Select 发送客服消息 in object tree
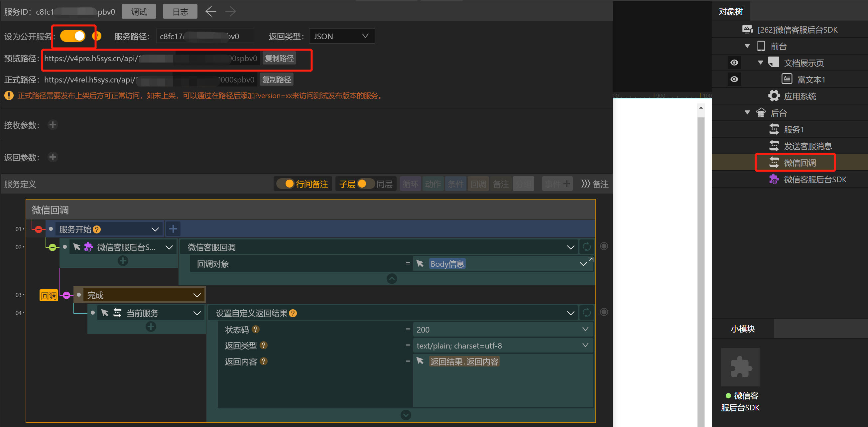868x427 pixels. 807,146
